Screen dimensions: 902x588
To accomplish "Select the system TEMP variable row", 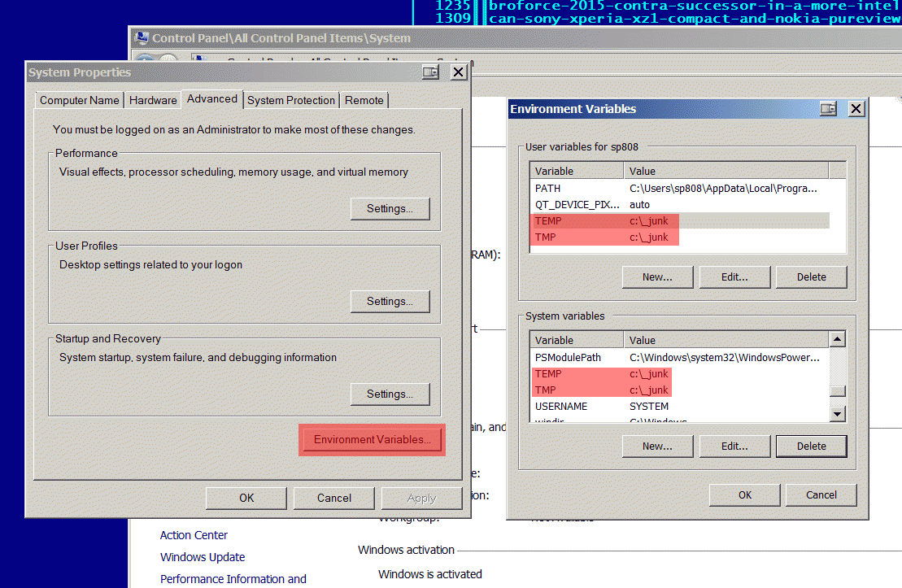I will [679, 374].
